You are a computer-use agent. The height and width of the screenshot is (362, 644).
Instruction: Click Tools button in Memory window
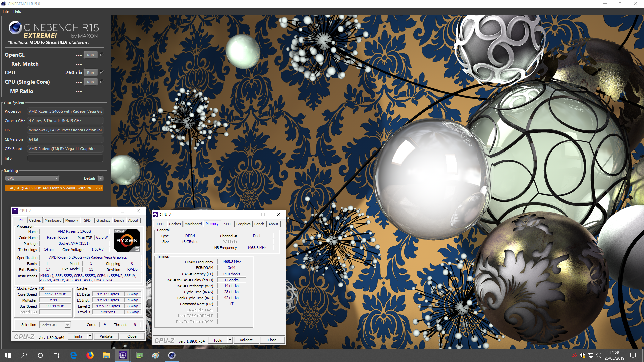tap(218, 340)
